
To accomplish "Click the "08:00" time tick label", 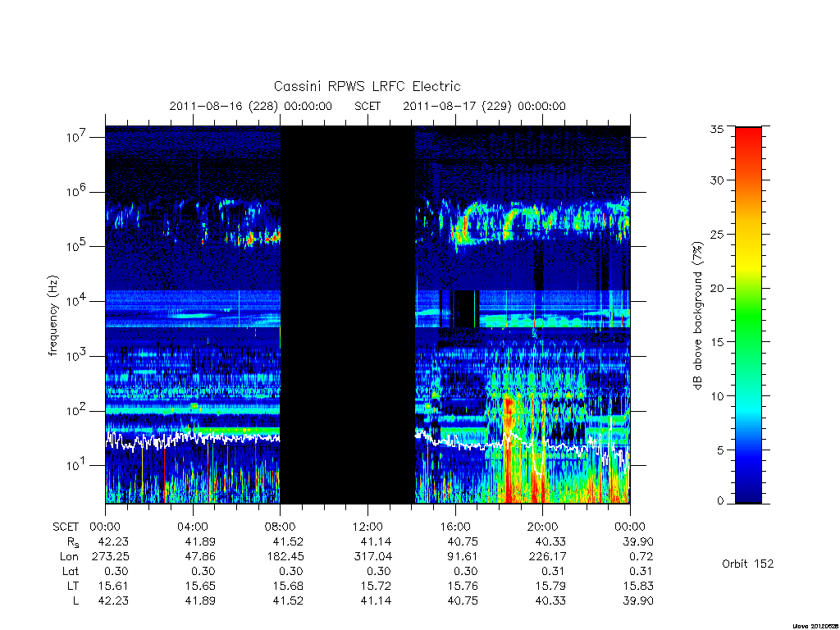I will 280,527.
